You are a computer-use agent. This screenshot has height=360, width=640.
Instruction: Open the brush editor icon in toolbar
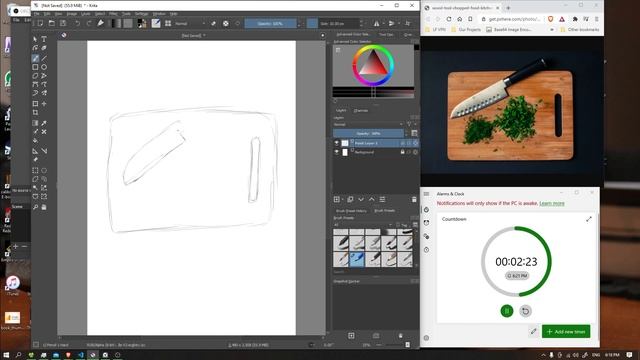coord(156,23)
